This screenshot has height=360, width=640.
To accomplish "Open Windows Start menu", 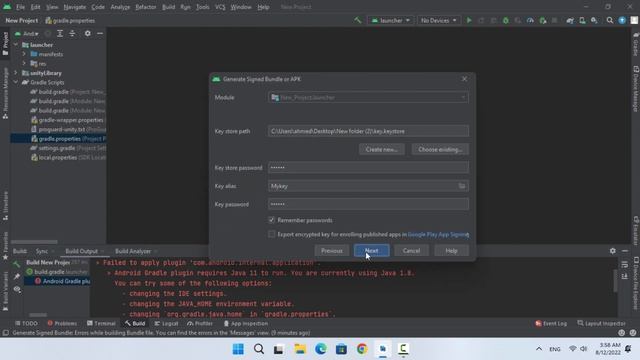I will coord(238,349).
